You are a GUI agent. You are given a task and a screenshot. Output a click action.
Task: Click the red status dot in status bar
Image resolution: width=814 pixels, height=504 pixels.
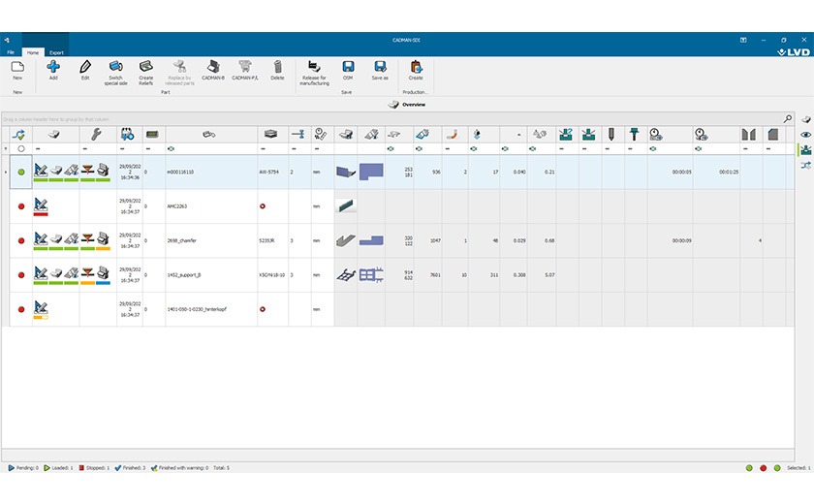tap(763, 468)
